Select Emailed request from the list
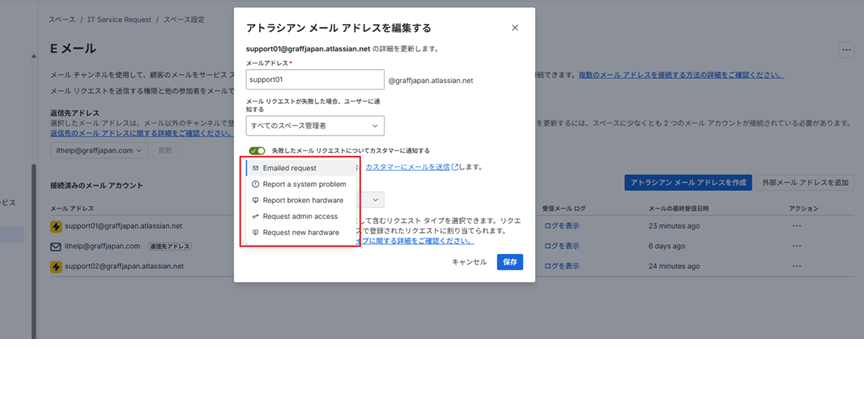 coord(301,168)
